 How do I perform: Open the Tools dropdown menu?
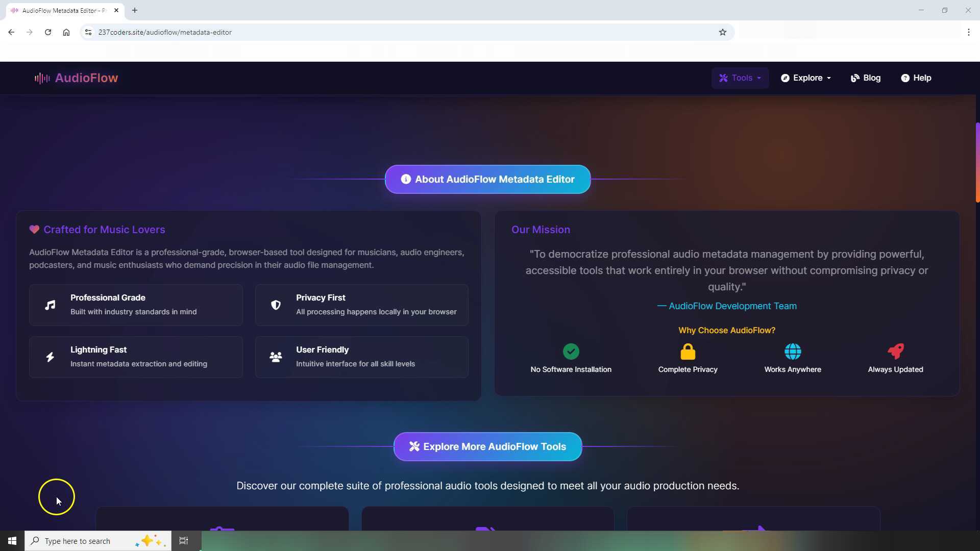pyautogui.click(x=740, y=78)
